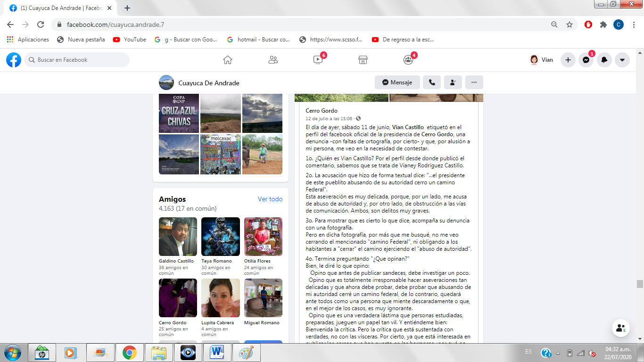The image size is (644, 362).
Task: Click the red adblock extension icon
Action: point(588,25)
